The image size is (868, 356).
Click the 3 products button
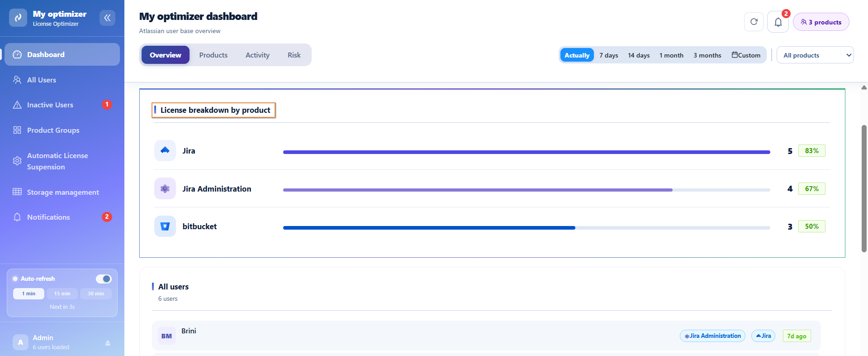[x=821, y=22]
